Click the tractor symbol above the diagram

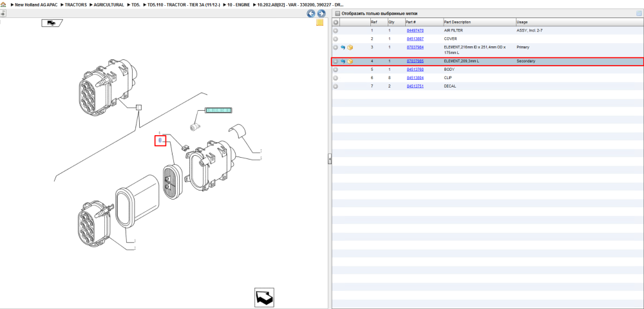click(52, 23)
